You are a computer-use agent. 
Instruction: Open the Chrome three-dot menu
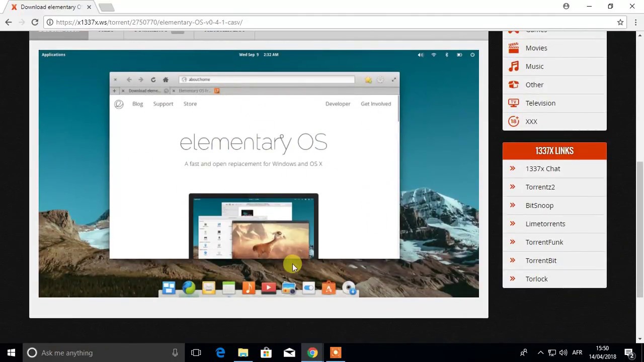pos(636,22)
